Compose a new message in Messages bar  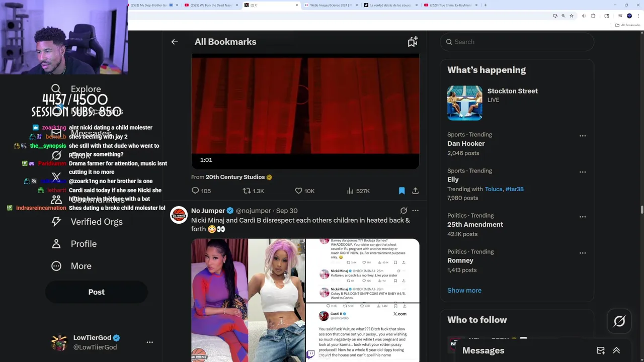601,350
